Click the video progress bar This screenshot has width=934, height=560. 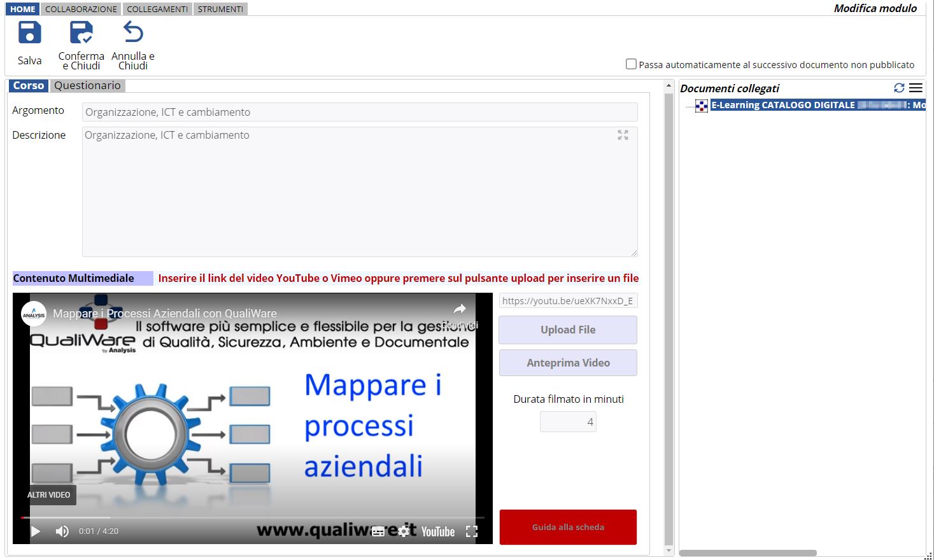[255, 517]
